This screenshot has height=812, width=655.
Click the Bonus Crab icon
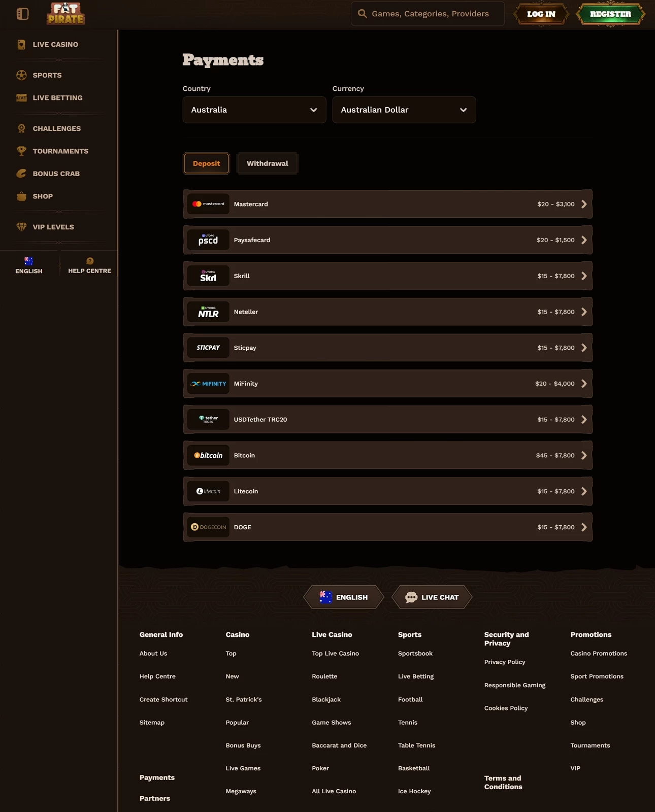(x=21, y=174)
